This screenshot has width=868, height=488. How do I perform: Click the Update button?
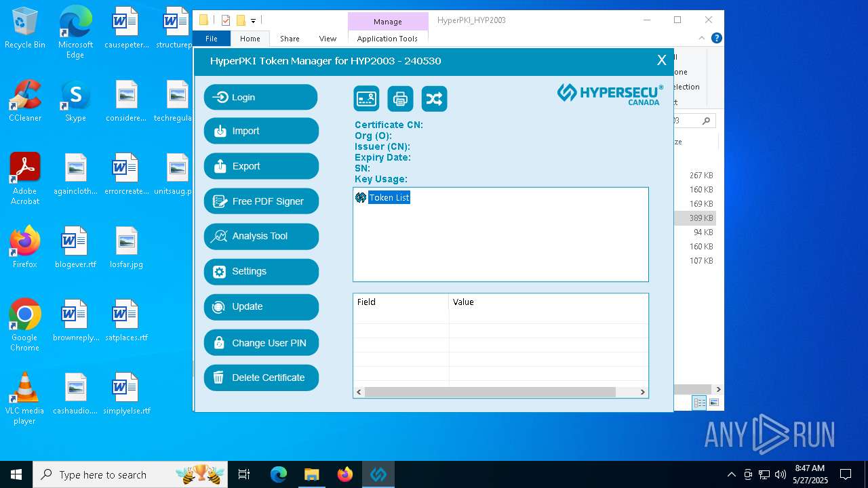(x=261, y=306)
